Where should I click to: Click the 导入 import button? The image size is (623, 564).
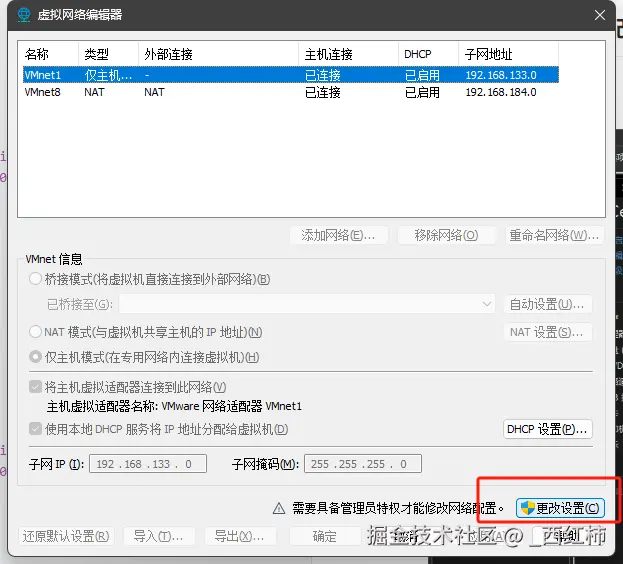[x=159, y=536]
